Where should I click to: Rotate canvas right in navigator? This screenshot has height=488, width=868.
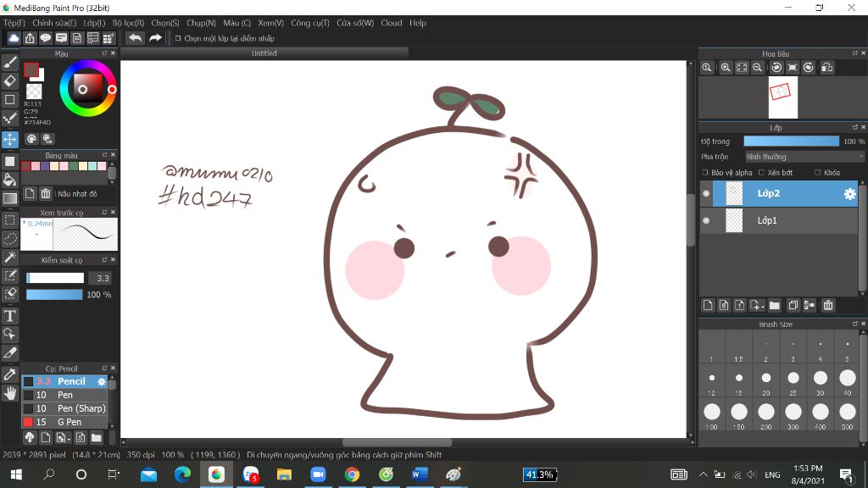pos(808,68)
